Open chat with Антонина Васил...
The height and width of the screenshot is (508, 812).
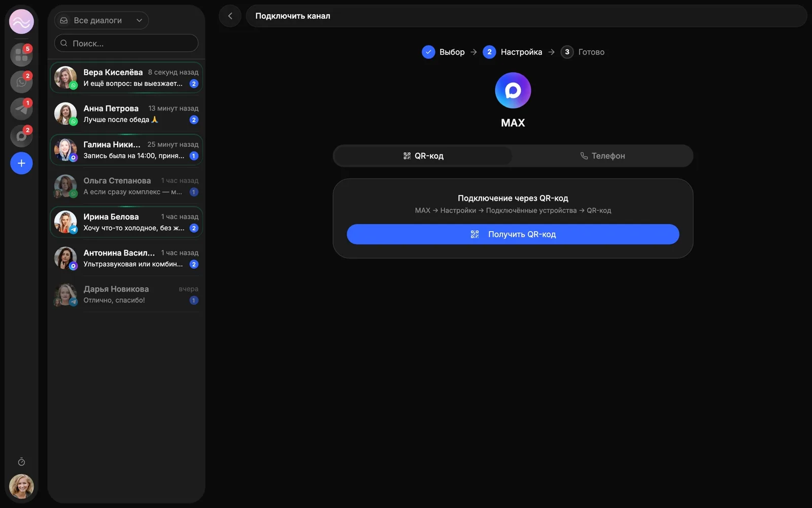pyautogui.click(x=126, y=258)
